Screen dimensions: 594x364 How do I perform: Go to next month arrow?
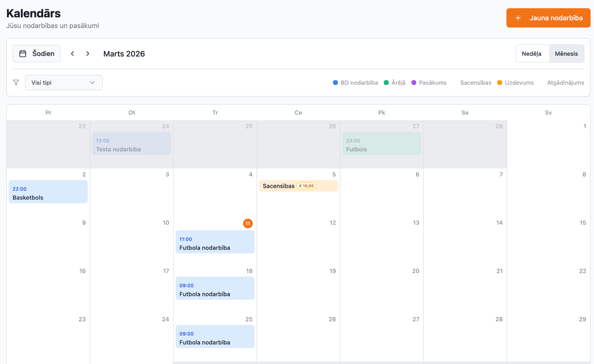(x=88, y=53)
